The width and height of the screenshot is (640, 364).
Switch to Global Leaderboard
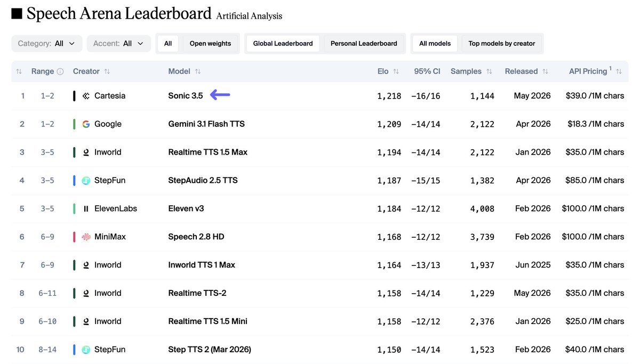tap(283, 44)
